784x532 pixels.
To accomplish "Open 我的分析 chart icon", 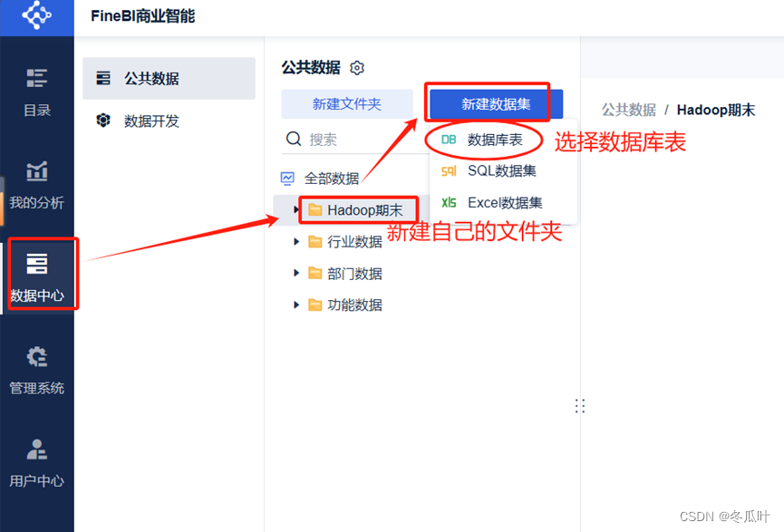I will [x=37, y=171].
